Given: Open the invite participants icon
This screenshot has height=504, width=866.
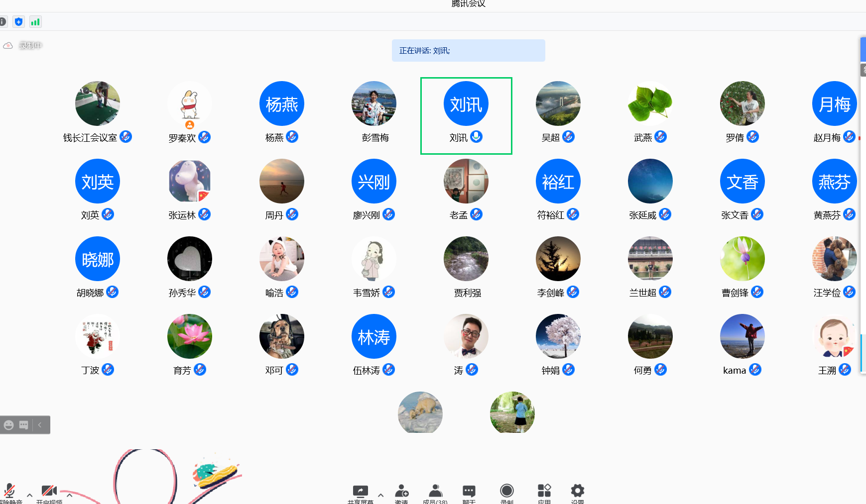Looking at the screenshot, I should [x=401, y=492].
